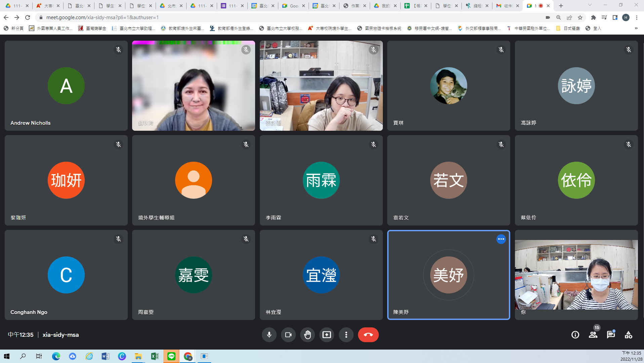Open bookmark 登入
The width and height of the screenshot is (644, 363).
pyautogui.click(x=593, y=29)
